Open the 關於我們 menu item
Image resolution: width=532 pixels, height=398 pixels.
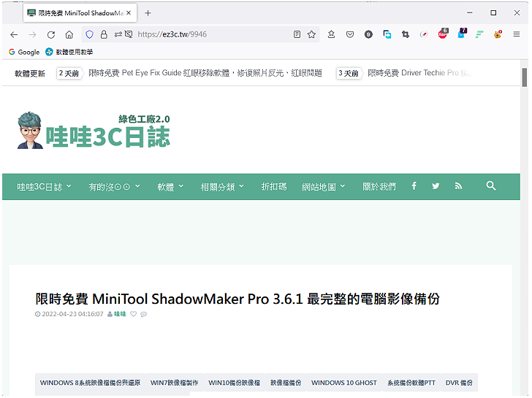click(x=379, y=187)
